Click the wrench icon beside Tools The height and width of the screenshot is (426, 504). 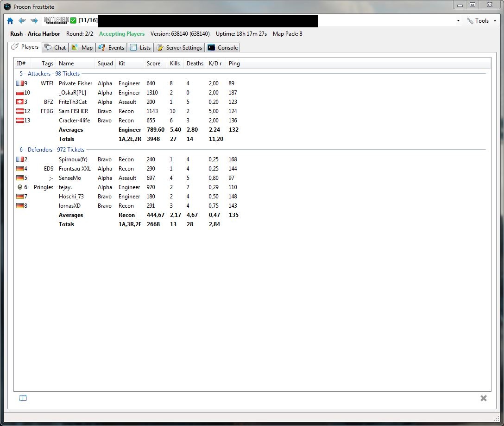tap(470, 21)
